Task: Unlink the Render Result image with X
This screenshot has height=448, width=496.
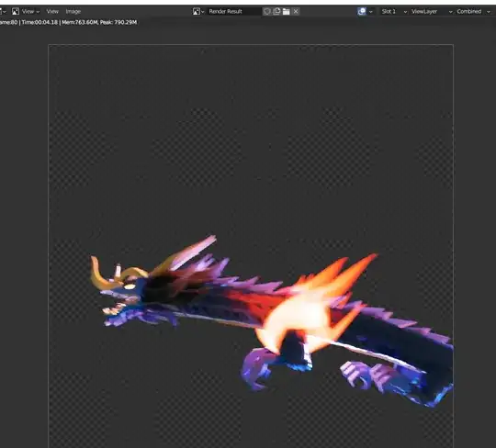Action: pos(296,11)
